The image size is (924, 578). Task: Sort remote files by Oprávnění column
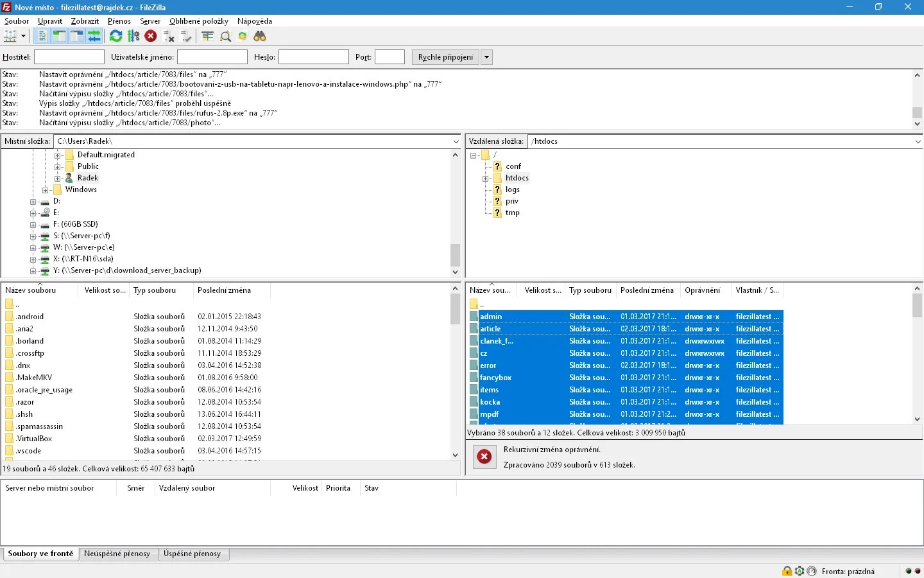click(706, 290)
